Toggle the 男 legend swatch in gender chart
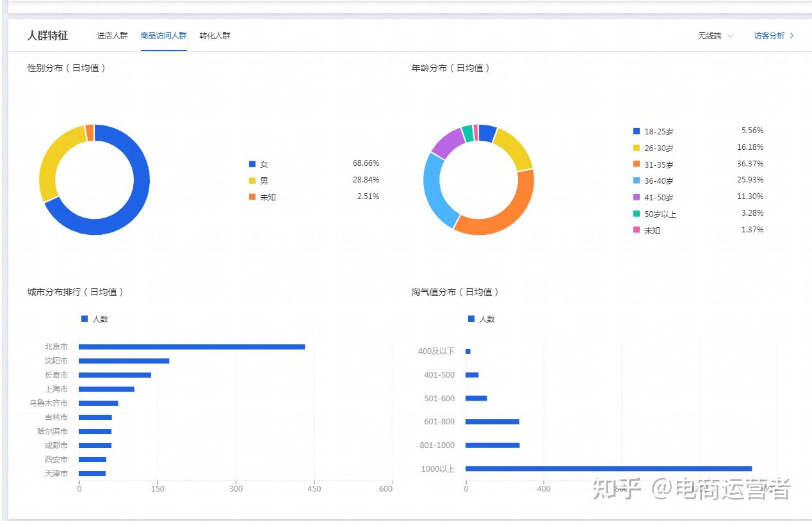Viewport: 812px width, 521px height. pyautogui.click(x=252, y=180)
